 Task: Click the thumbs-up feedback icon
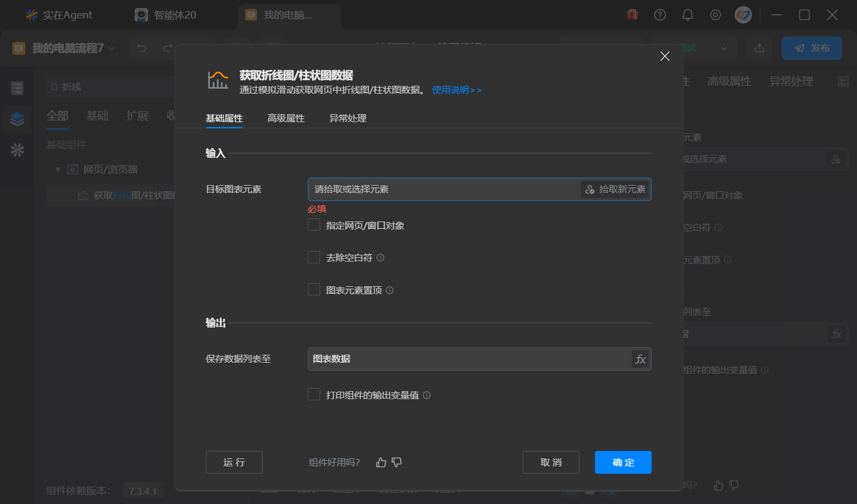[381, 462]
